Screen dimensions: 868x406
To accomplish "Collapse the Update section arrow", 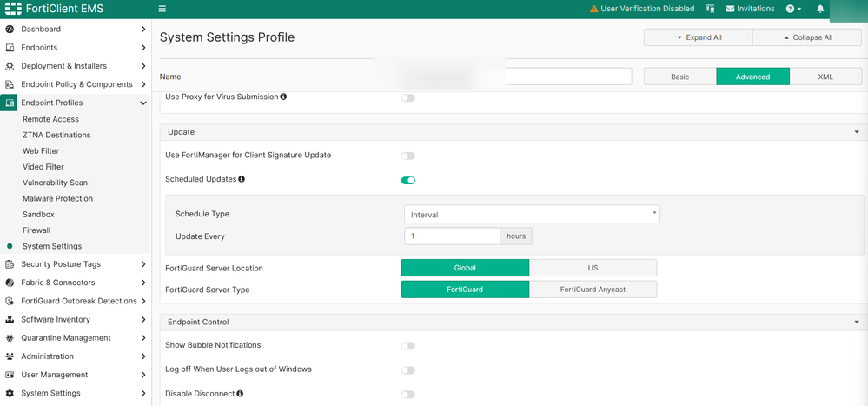I will (x=857, y=132).
